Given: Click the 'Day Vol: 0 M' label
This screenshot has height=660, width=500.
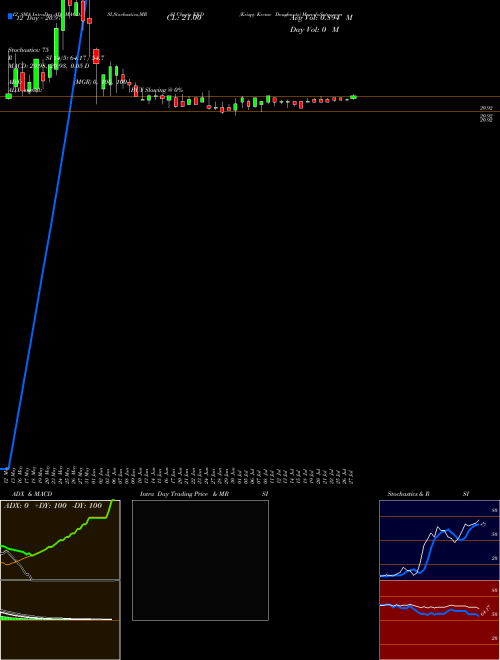Looking at the screenshot, I should coord(314,30).
